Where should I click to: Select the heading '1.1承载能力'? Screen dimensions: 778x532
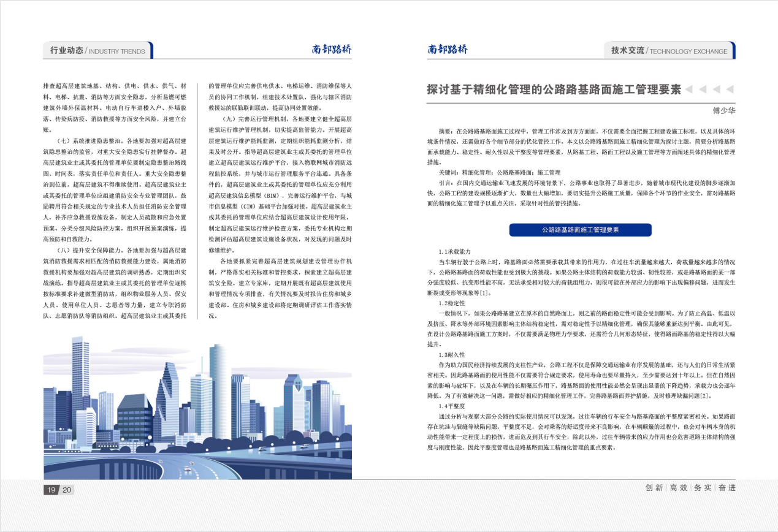pos(454,253)
